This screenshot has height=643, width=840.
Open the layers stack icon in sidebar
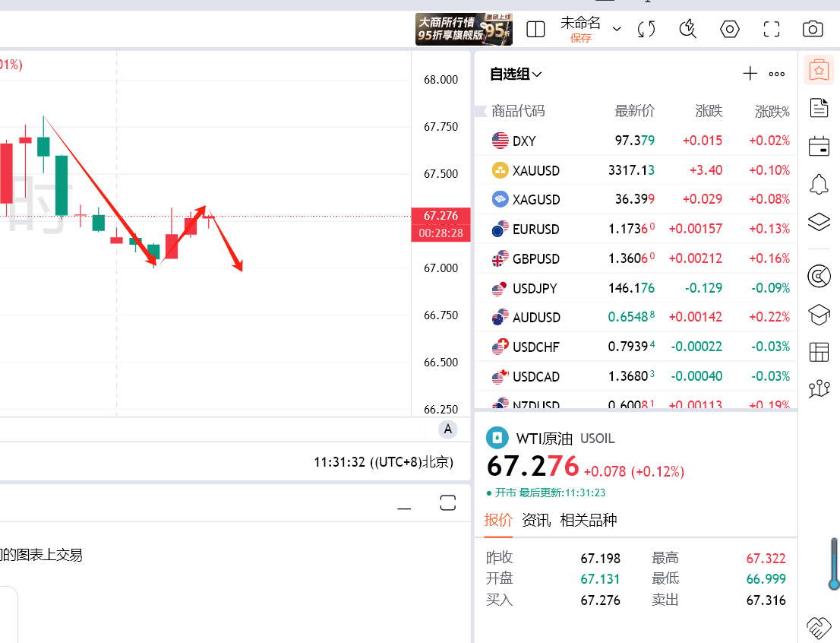click(819, 221)
